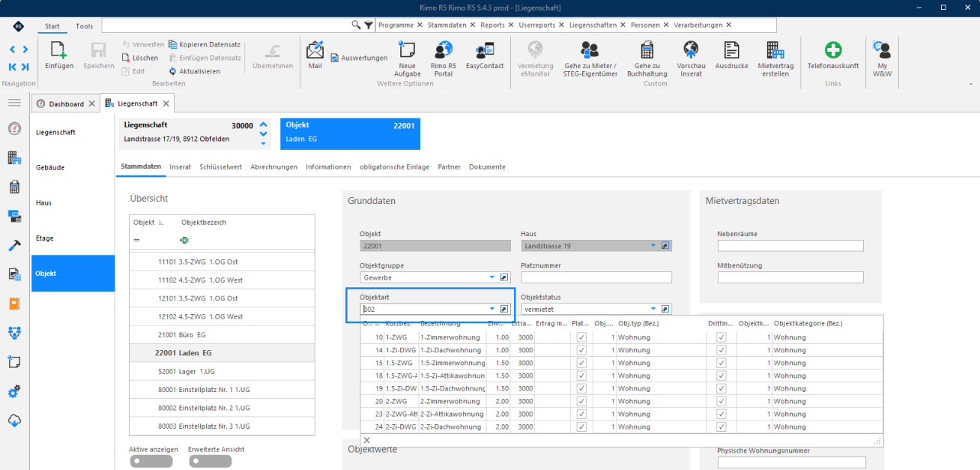This screenshot has width=980, height=470.
Task: Click the Löschen delete icon
Action: tap(127, 58)
